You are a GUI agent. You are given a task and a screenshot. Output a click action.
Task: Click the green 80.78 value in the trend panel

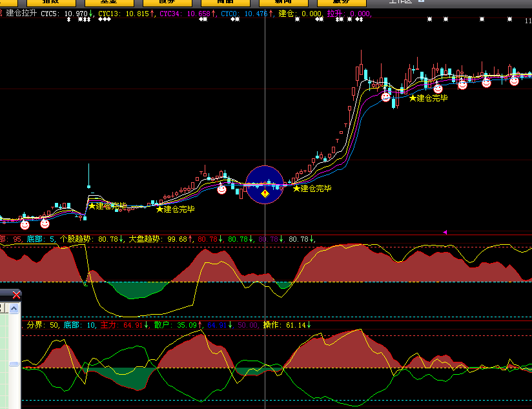241,239
